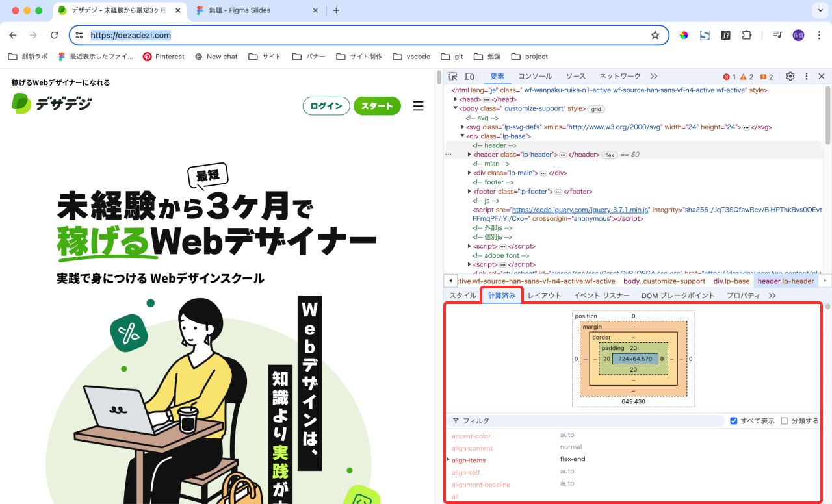
Task: Open the Chrome extensions puzzle menu
Action: (x=746, y=35)
